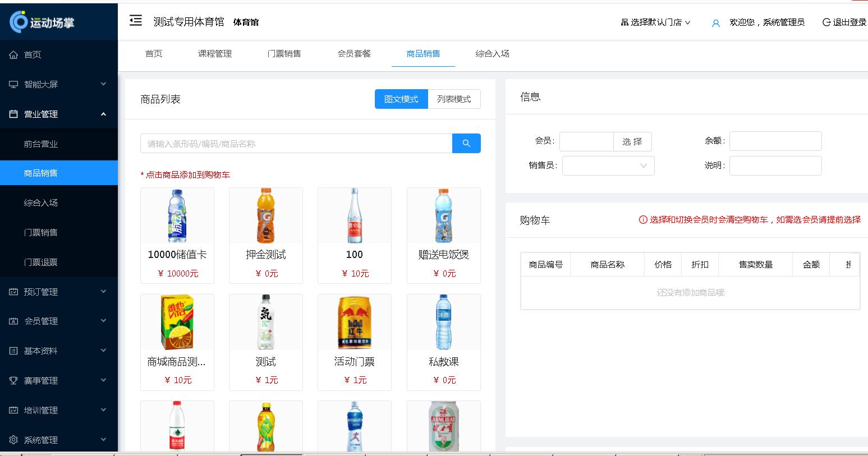Click the hamburger collapse icon near 测试专用体育馆

(135, 20)
